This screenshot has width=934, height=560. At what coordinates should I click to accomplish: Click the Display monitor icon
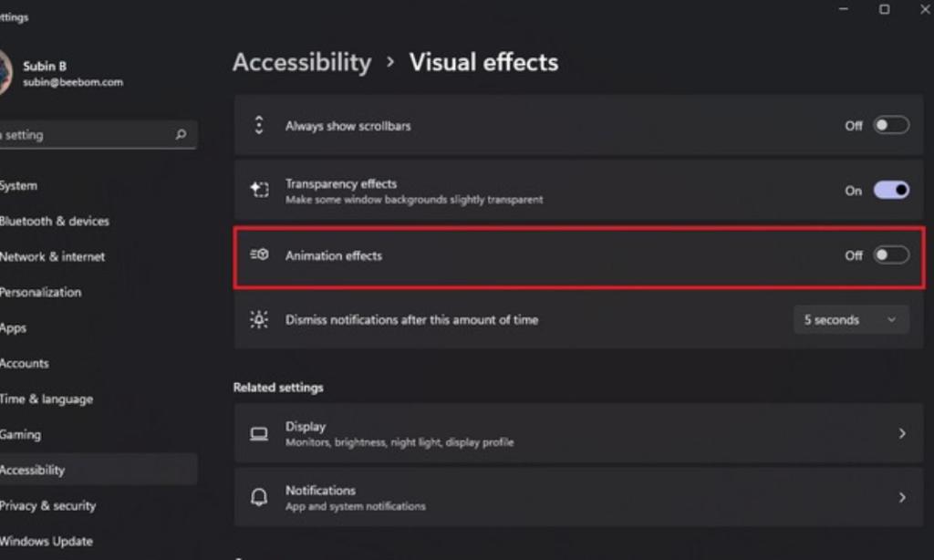point(259,432)
